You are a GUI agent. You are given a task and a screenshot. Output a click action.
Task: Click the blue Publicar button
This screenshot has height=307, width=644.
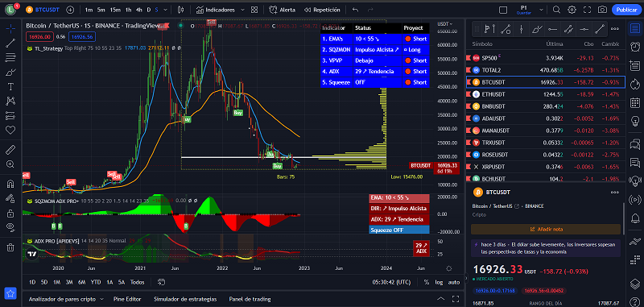[627, 10]
